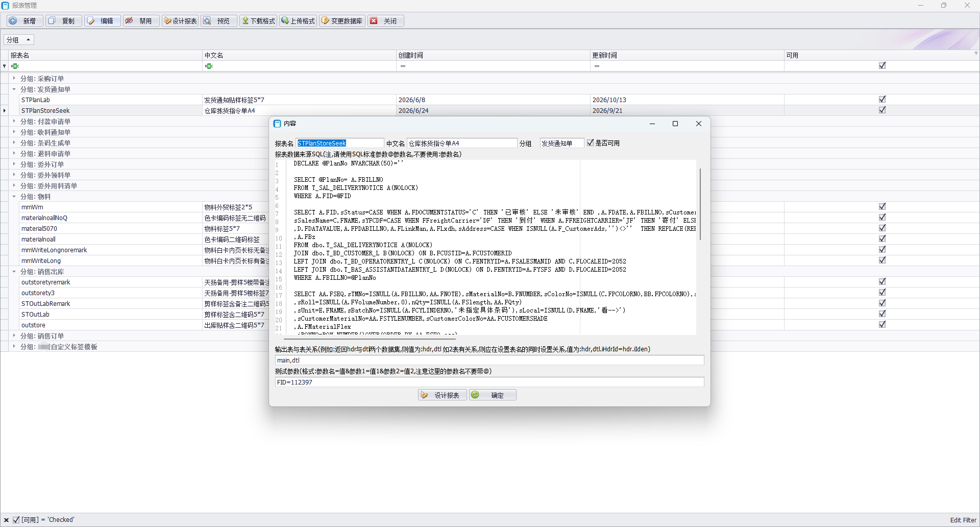Click the 分组 field showing 发货通知单
The image size is (980, 527).
click(x=561, y=143)
